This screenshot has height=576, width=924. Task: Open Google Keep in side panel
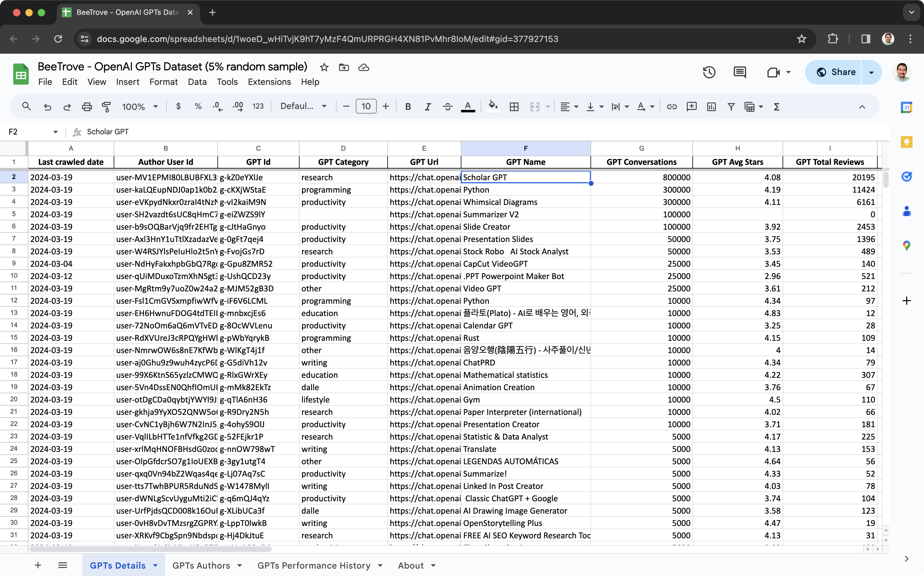click(x=906, y=143)
